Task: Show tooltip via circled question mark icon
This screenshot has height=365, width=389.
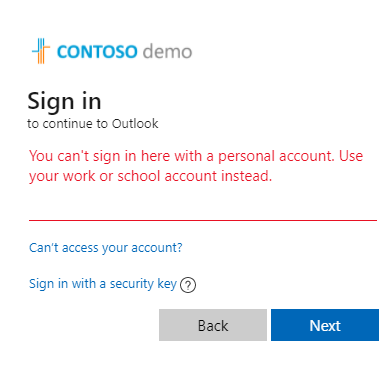Action: click(188, 285)
